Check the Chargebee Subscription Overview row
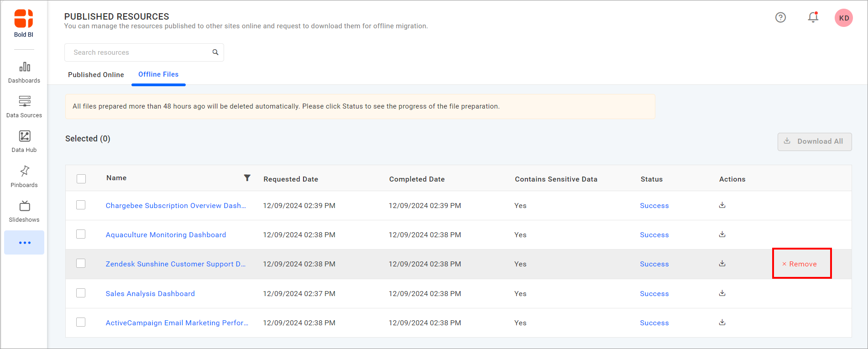 pyautogui.click(x=81, y=205)
